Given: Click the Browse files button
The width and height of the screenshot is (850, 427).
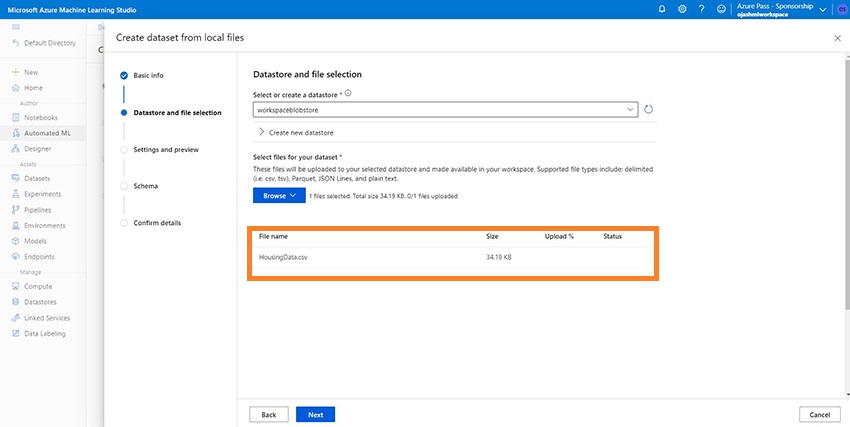Looking at the screenshot, I should (x=279, y=196).
